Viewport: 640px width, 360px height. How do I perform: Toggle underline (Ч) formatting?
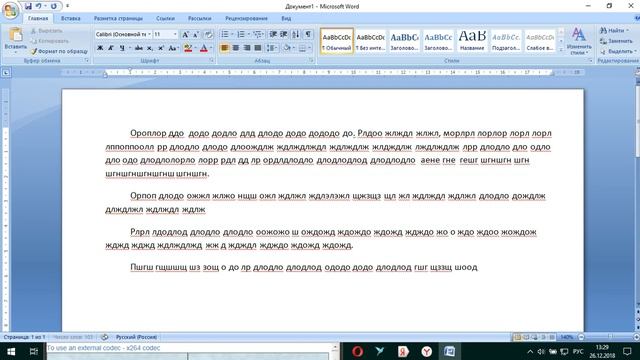click(122, 48)
